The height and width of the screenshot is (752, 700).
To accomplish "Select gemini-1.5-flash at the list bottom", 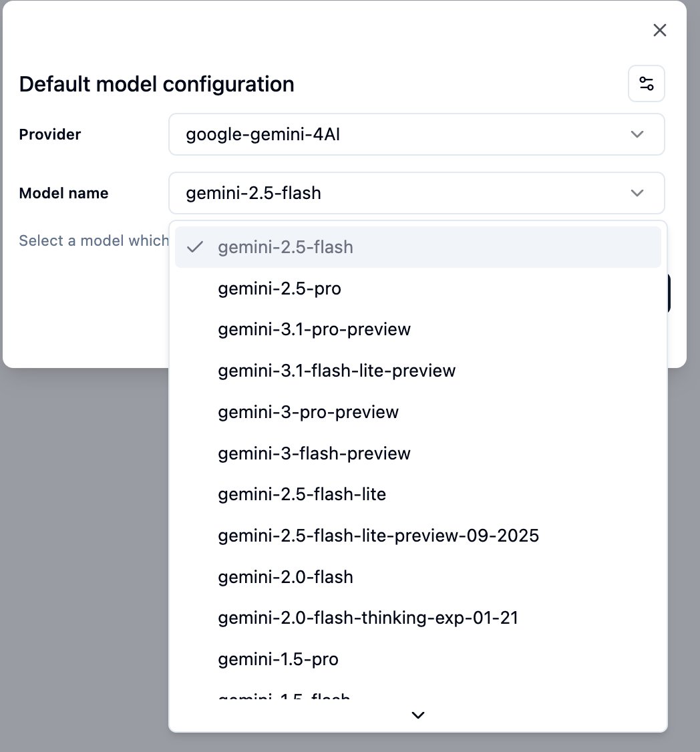I will [x=283, y=697].
